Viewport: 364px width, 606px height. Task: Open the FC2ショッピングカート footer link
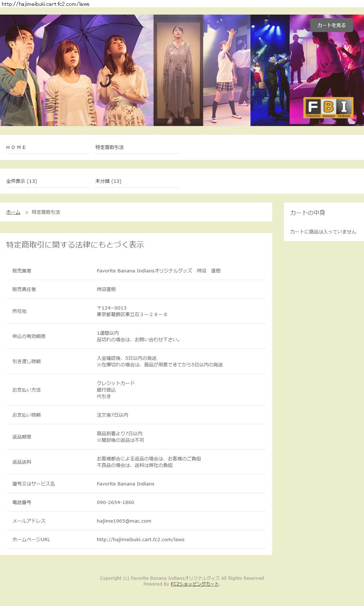[x=195, y=584]
